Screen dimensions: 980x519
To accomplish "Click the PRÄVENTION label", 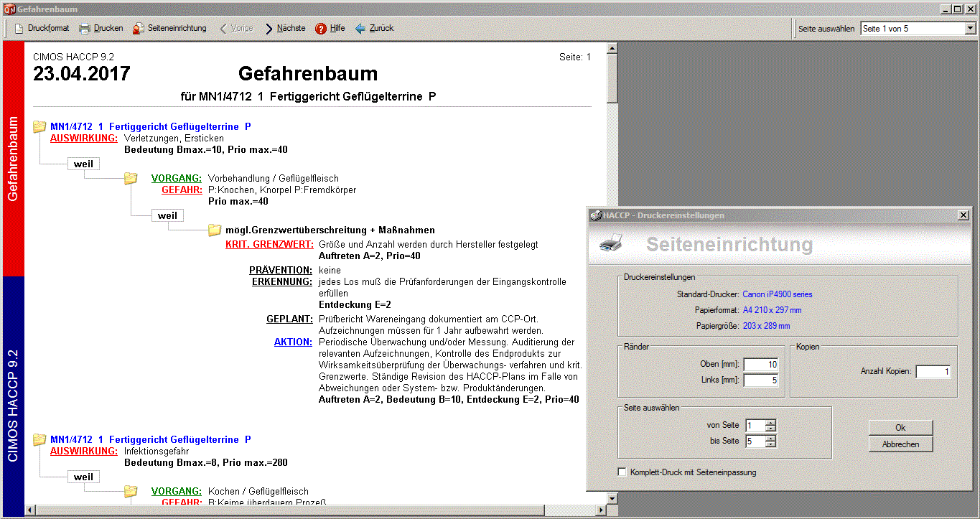I will point(281,270).
